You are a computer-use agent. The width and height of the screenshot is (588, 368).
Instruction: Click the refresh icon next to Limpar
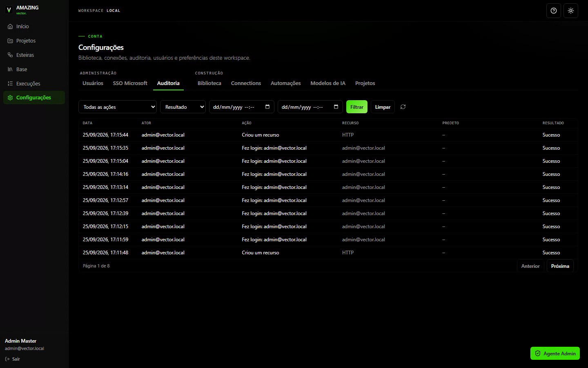tap(403, 107)
